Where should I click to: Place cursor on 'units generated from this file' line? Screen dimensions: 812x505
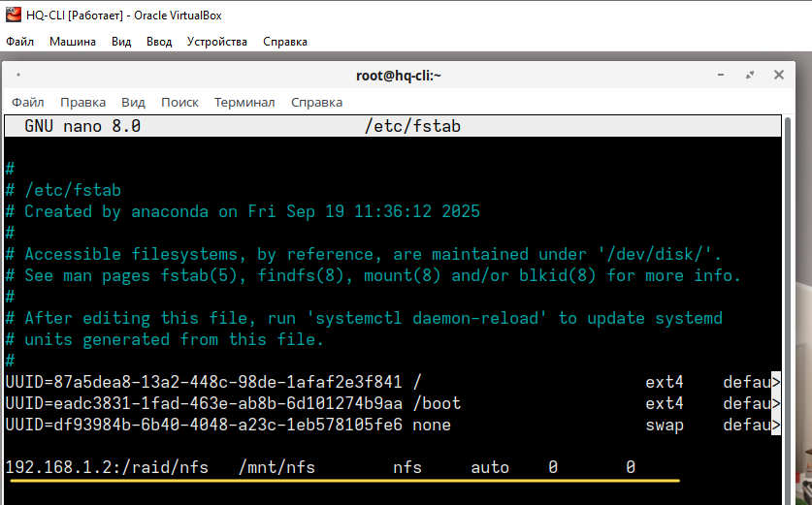(165, 339)
